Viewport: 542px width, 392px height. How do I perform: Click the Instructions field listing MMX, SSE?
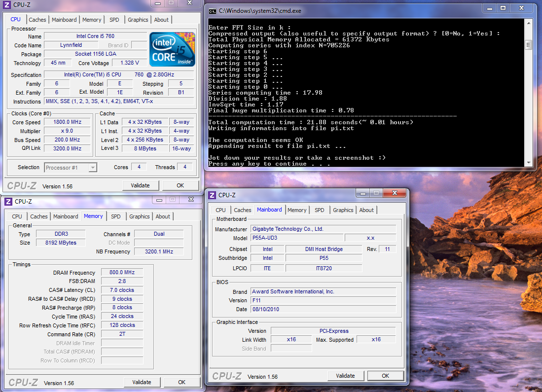pyautogui.click(x=119, y=102)
